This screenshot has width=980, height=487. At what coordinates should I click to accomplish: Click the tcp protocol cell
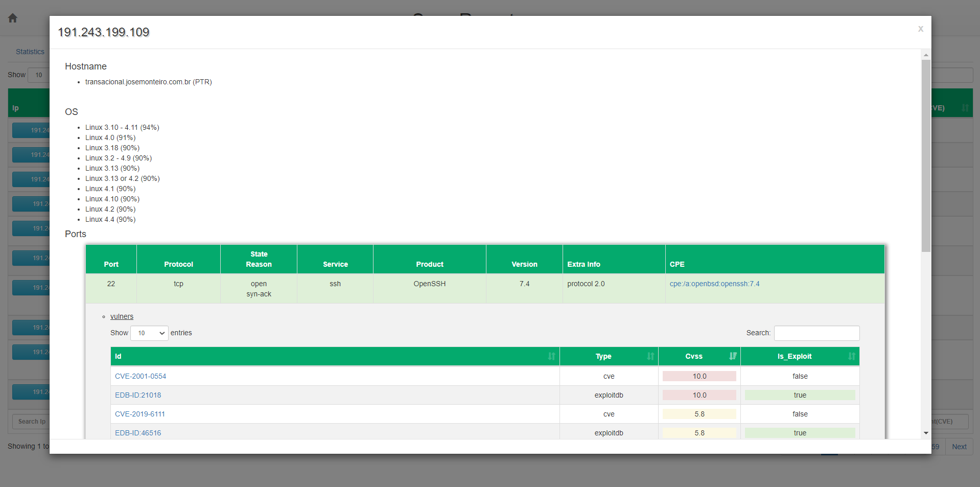click(178, 289)
